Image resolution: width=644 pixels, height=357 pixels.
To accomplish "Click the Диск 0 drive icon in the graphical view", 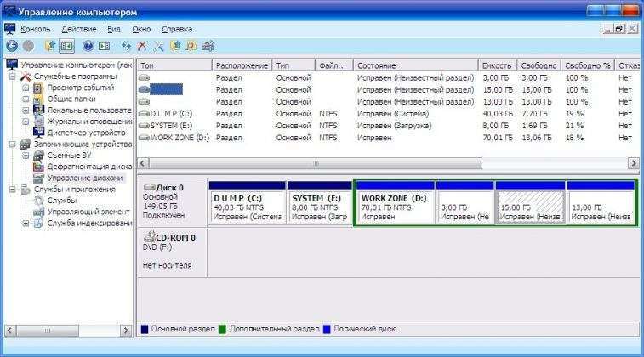I will tap(150, 187).
